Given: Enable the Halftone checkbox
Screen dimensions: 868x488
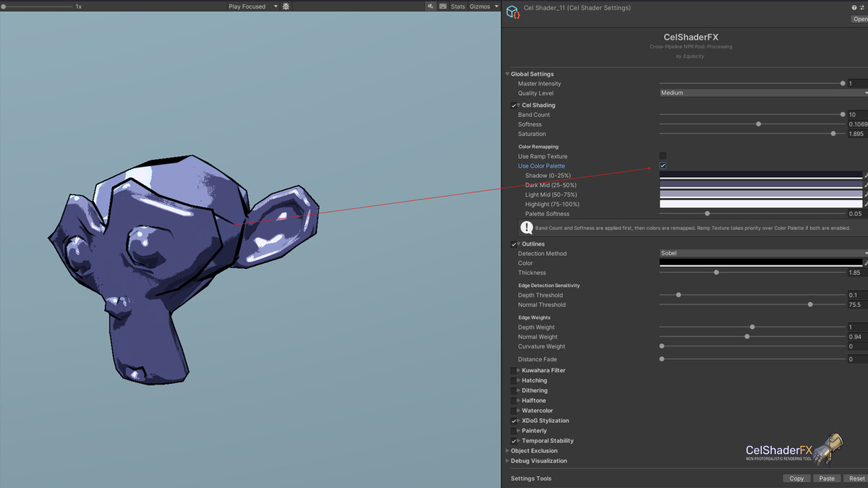Looking at the screenshot, I should tap(514, 401).
